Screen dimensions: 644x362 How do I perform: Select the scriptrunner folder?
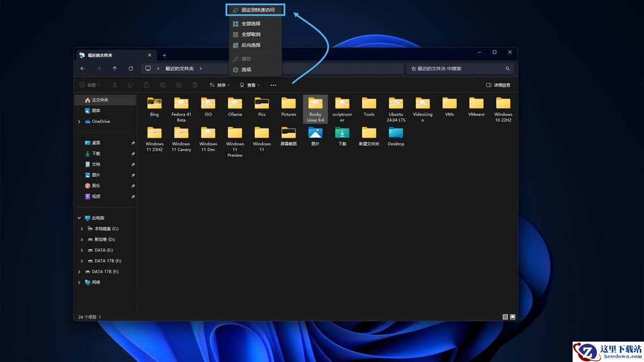point(342,109)
